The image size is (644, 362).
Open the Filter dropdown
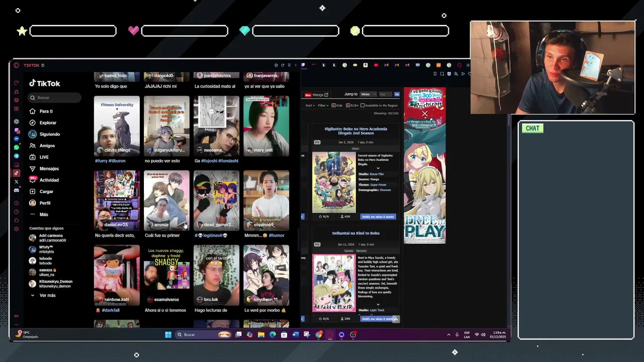(323, 106)
